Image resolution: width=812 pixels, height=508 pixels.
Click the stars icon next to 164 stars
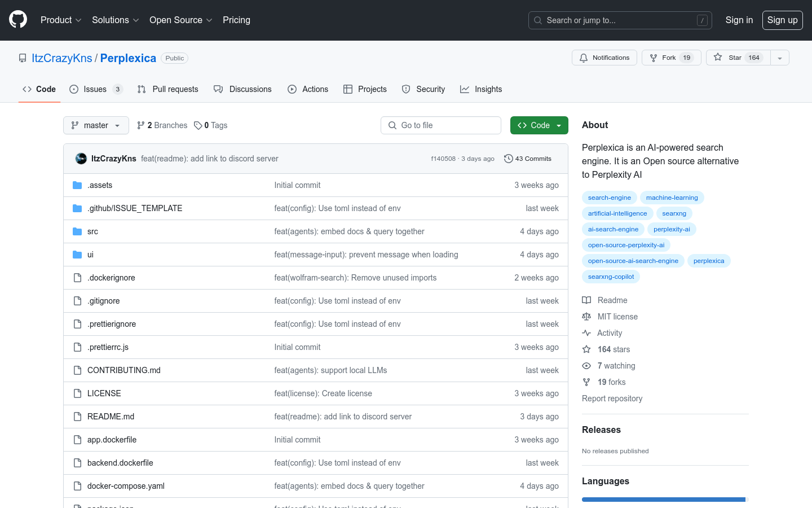pyautogui.click(x=586, y=349)
